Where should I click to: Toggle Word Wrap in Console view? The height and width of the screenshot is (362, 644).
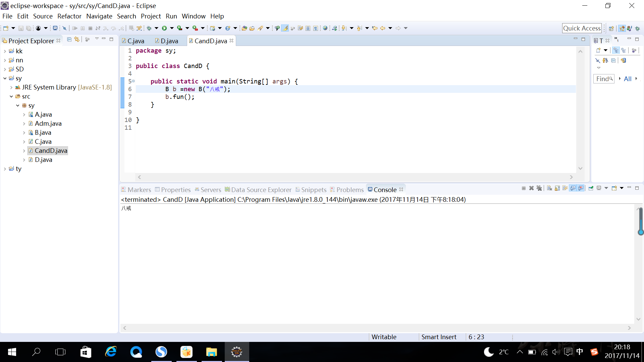pyautogui.click(x=565, y=188)
